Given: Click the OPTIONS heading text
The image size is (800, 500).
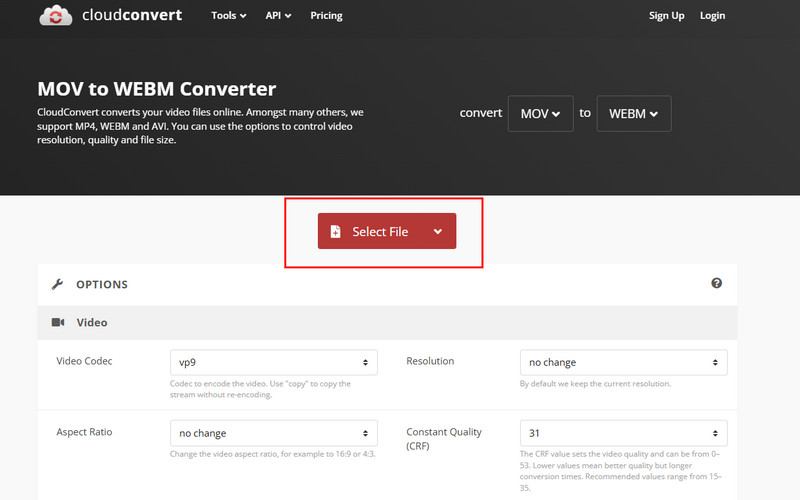Looking at the screenshot, I should pos(102,284).
